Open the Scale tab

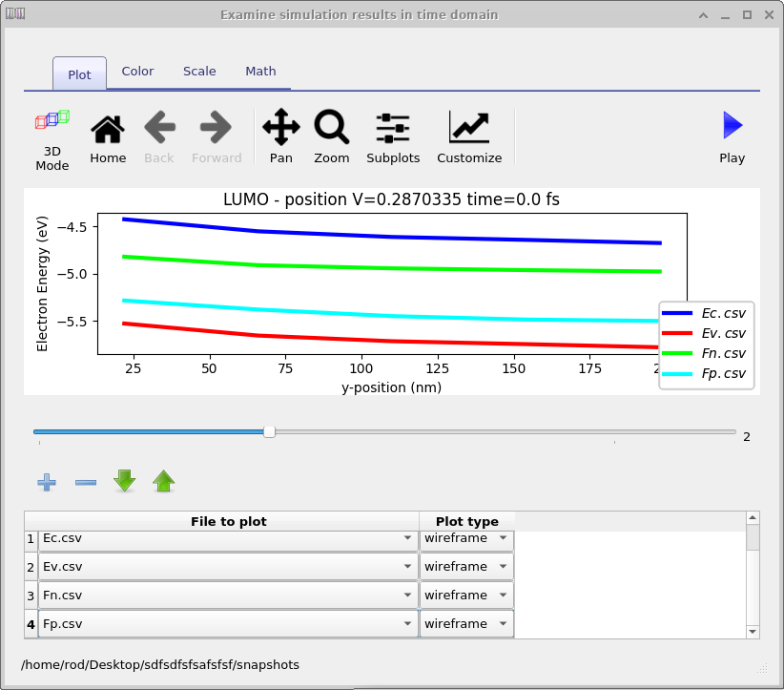[x=199, y=72]
